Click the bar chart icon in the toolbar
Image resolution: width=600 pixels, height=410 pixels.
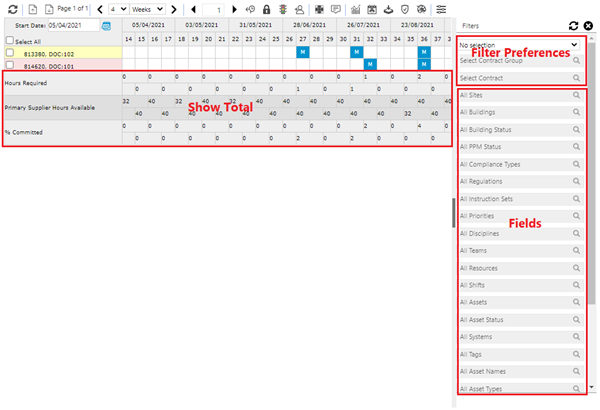[x=354, y=9]
